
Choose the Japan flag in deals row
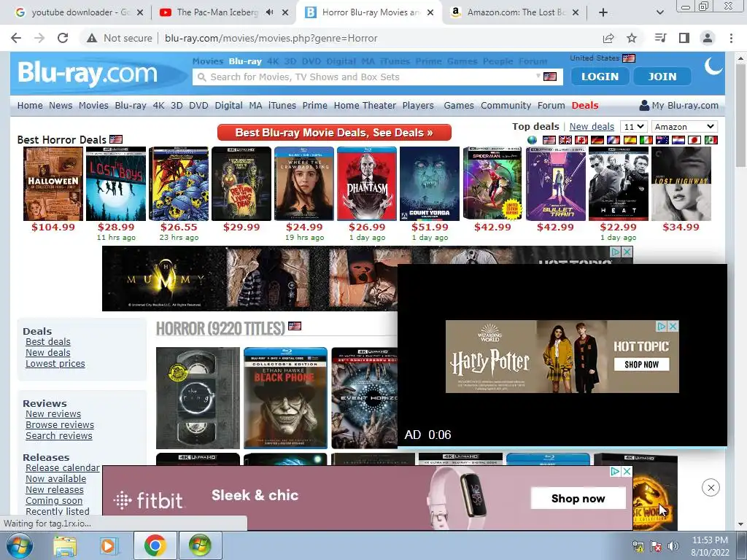(x=694, y=140)
